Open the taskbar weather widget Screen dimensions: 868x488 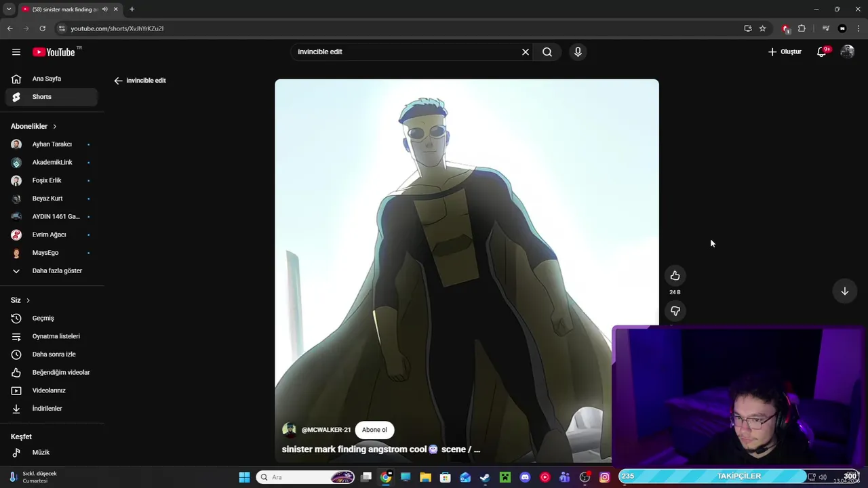[x=34, y=477]
